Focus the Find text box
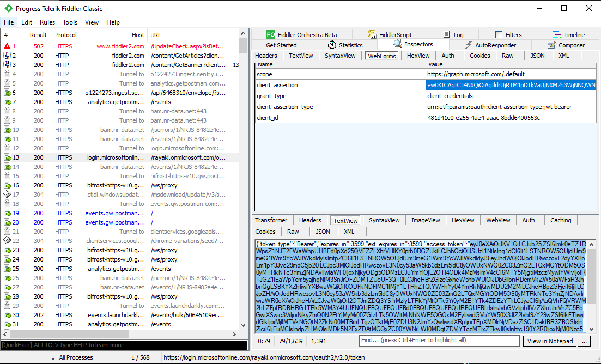Viewport: 601px width, 364px height. coord(439,341)
